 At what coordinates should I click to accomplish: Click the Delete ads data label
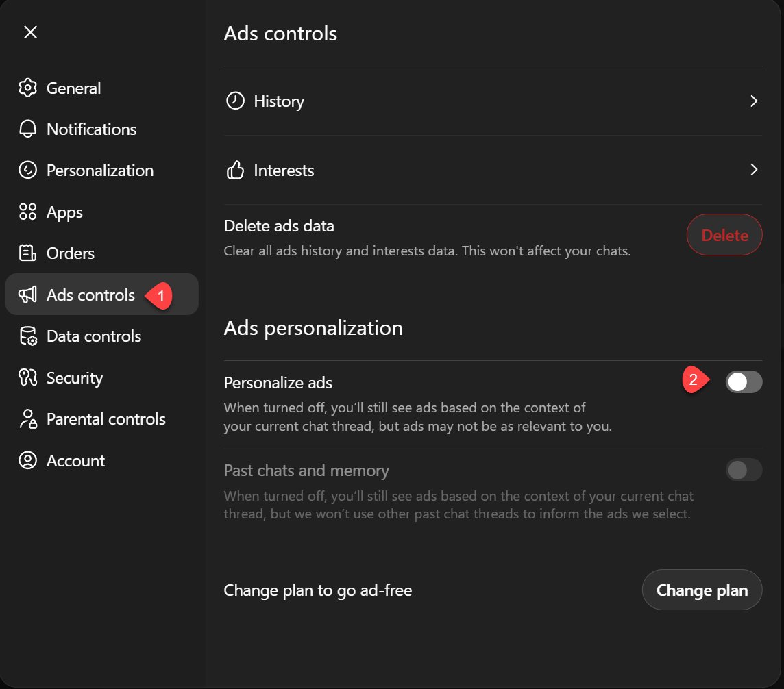(x=279, y=226)
